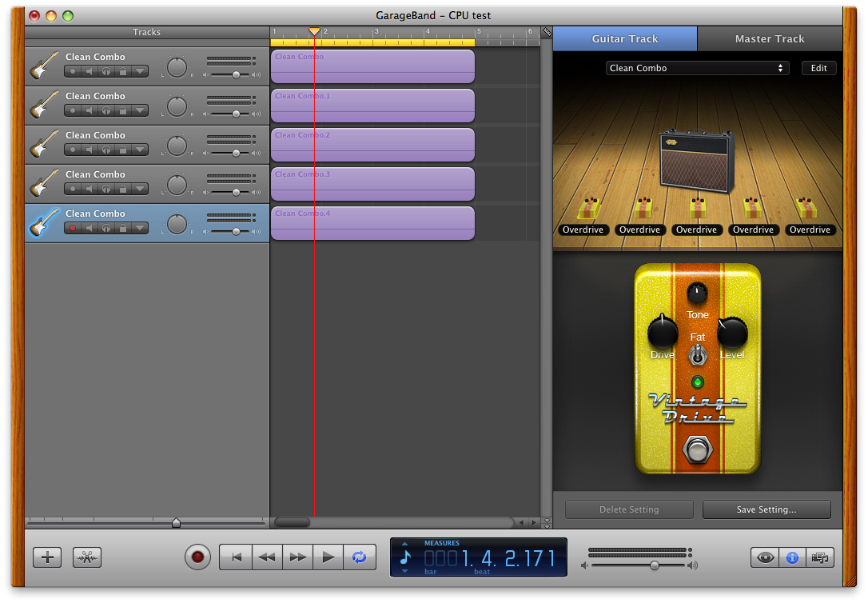Click the timeline zoom slider handle

(176, 522)
